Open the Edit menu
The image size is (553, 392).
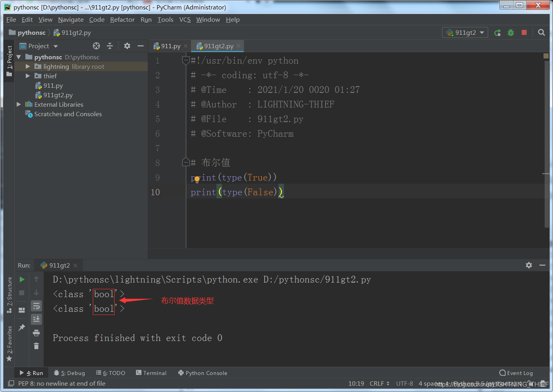pos(27,20)
